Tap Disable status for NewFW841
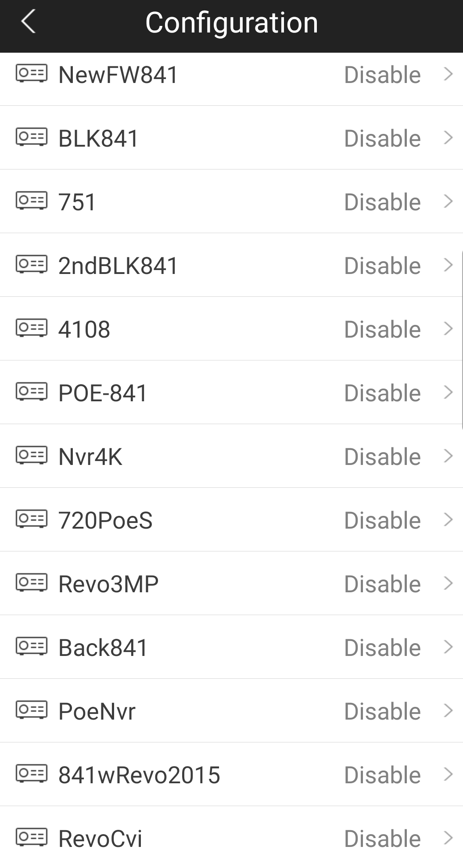This screenshot has height=868, width=463. (x=382, y=75)
